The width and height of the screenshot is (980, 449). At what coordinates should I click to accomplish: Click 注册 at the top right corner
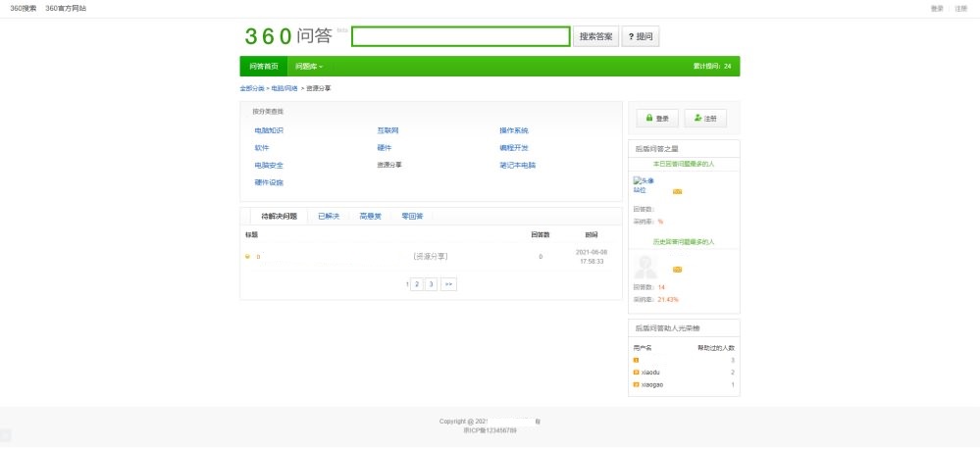pyautogui.click(x=960, y=9)
